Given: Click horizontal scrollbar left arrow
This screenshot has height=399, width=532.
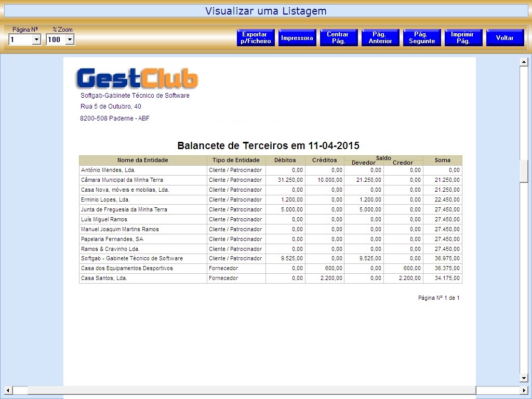Looking at the screenshot, I should click(x=8, y=390).
